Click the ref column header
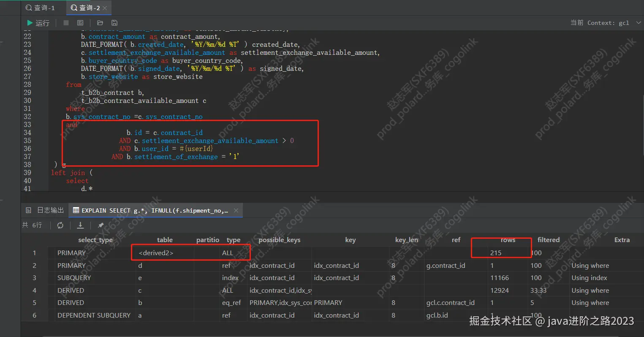Screen dimensions: 644x337 [x=456, y=240]
